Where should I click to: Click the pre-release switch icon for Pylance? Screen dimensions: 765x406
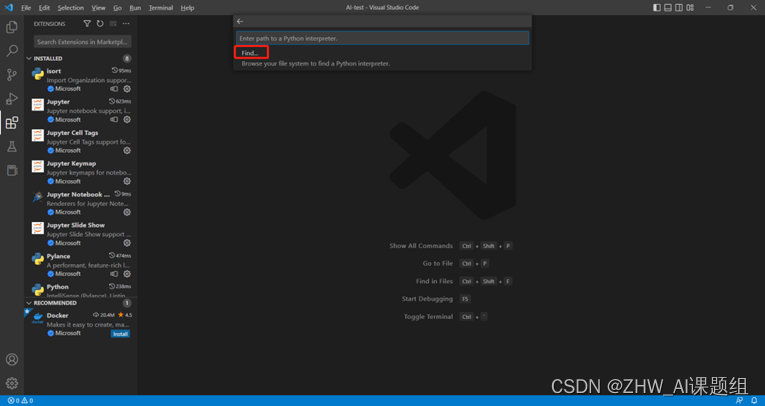pos(114,274)
